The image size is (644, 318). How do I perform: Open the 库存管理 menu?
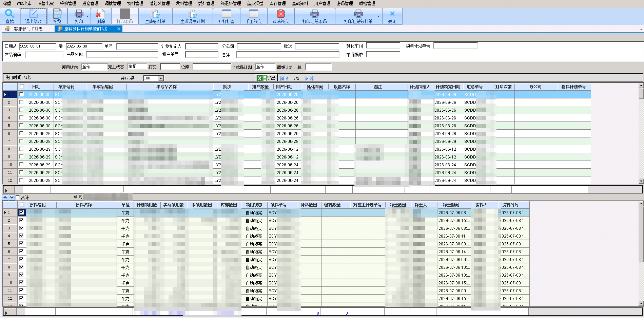point(277,3)
